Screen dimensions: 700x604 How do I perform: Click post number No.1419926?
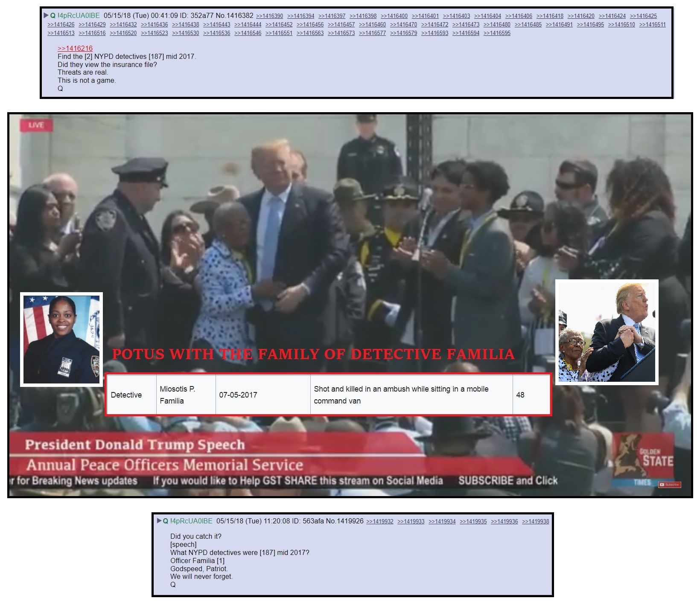pyautogui.click(x=345, y=521)
